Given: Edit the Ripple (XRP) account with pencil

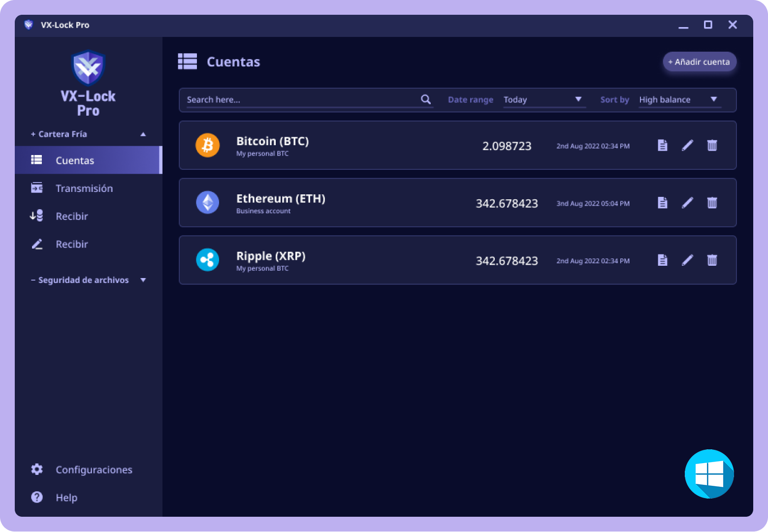Looking at the screenshot, I should tap(687, 260).
